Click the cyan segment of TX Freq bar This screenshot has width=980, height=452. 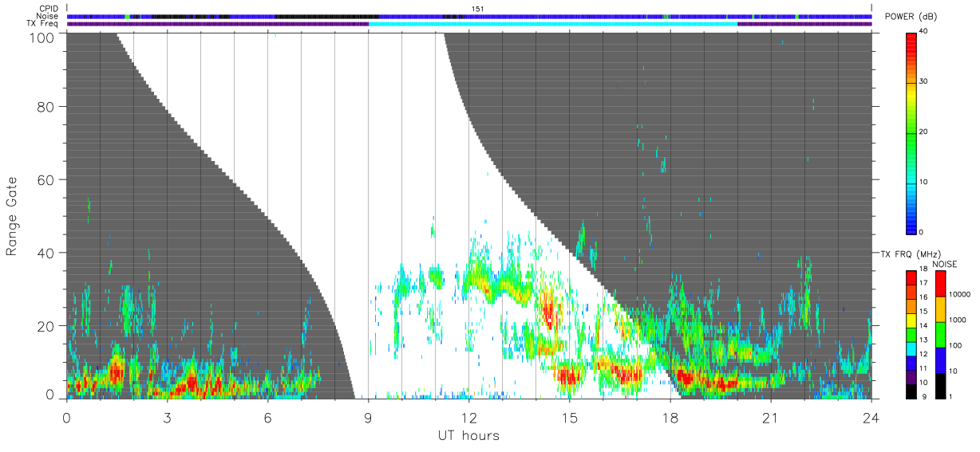(553, 24)
